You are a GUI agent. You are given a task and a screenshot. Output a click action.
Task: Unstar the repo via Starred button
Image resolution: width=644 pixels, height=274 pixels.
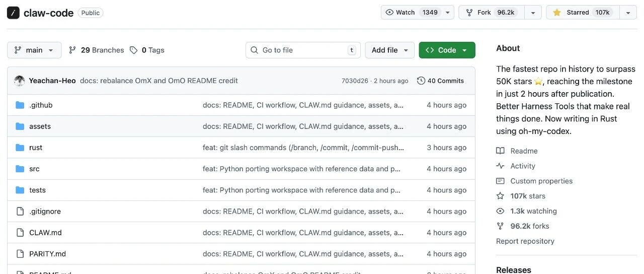pyautogui.click(x=583, y=13)
